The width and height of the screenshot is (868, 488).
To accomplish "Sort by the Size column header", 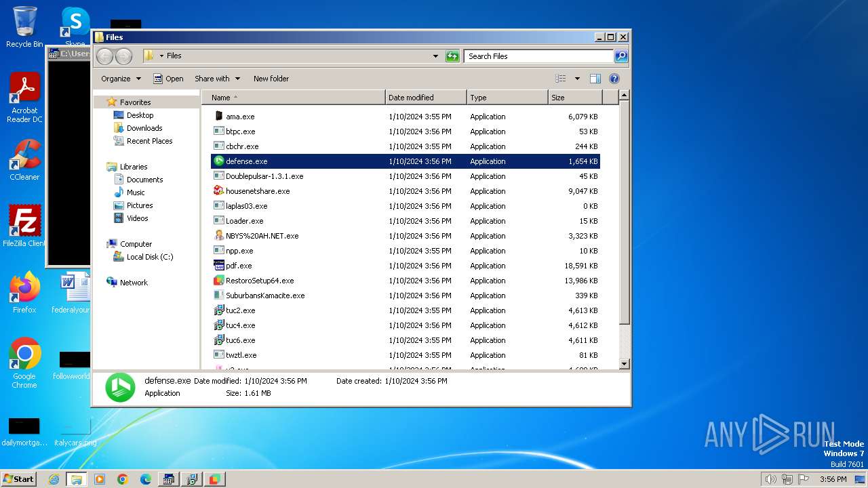I will pos(575,98).
